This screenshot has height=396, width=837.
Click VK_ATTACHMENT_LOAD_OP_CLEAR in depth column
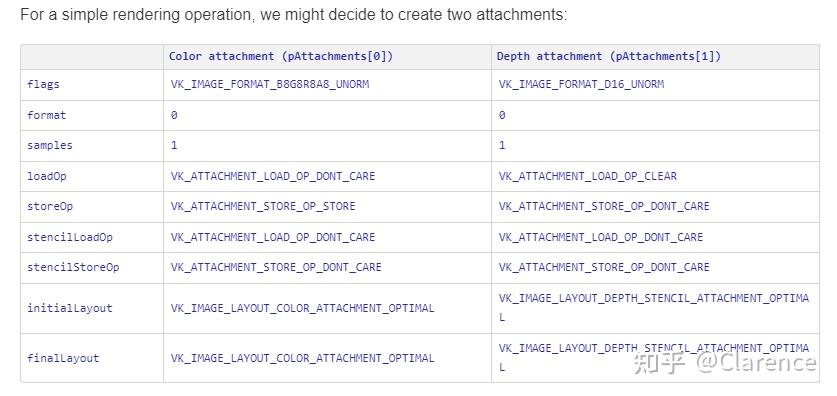point(588,176)
